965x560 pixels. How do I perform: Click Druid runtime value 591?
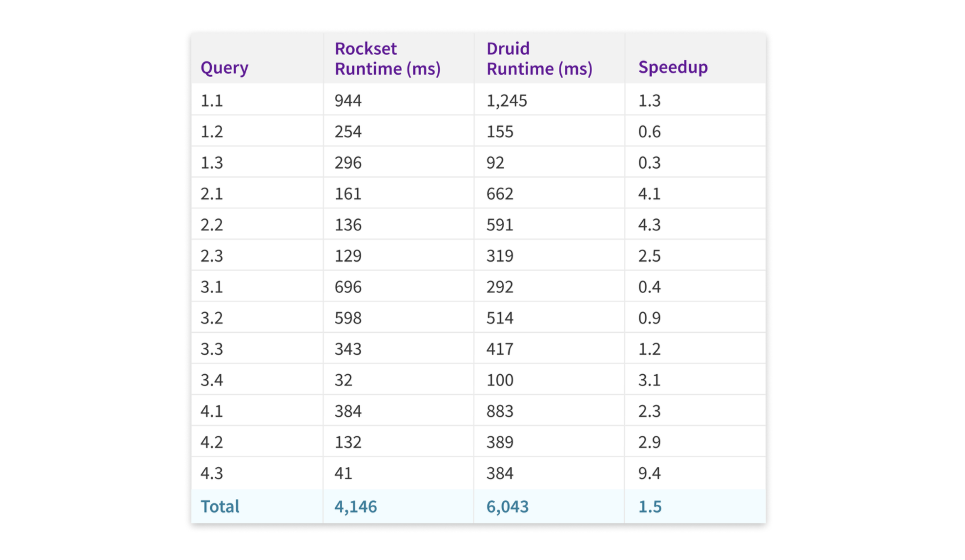[500, 225]
